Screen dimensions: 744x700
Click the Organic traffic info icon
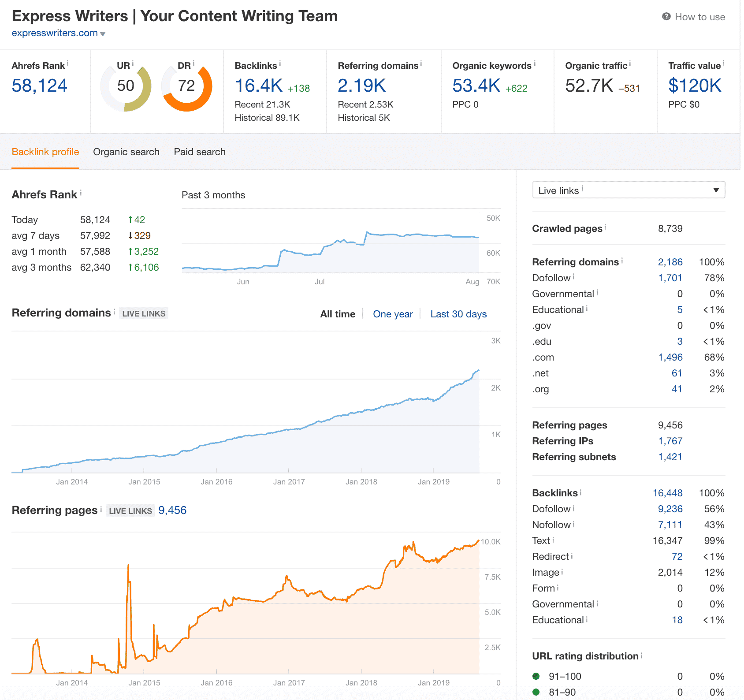(x=630, y=63)
